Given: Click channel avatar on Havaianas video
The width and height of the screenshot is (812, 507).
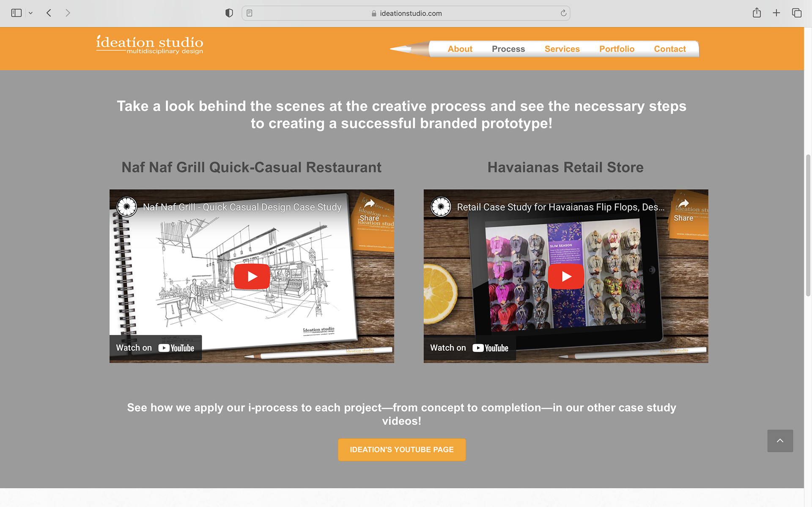Looking at the screenshot, I should coord(441,207).
